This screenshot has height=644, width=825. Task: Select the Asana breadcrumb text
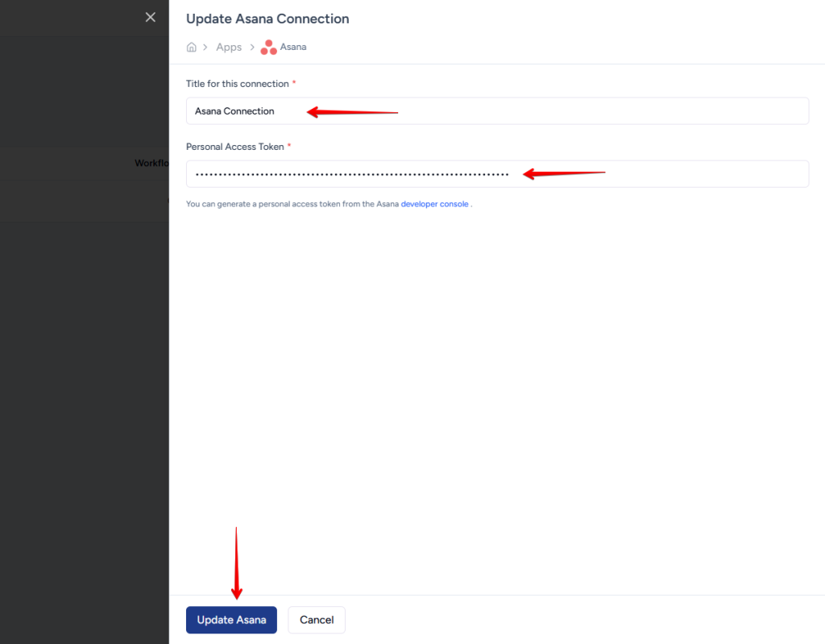[x=293, y=48]
